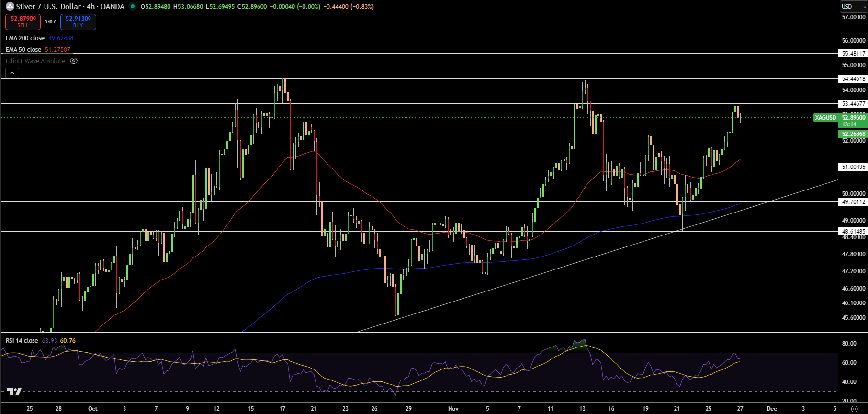This screenshot has height=414, width=868.
Task: Click the 49.70112 horizontal line price label
Action: point(854,202)
